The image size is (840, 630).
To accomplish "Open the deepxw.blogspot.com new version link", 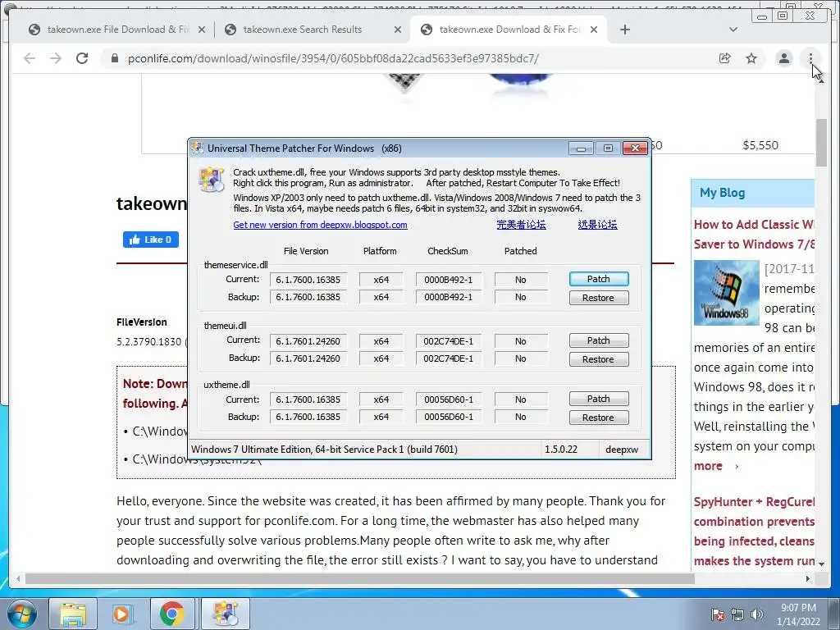I will [320, 225].
